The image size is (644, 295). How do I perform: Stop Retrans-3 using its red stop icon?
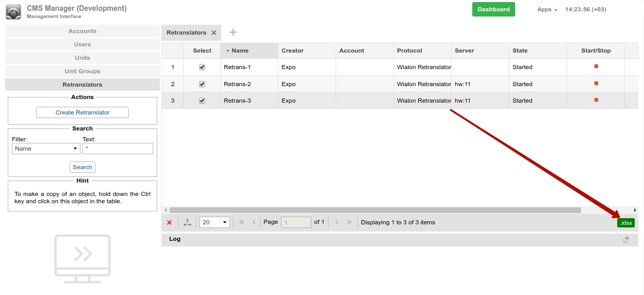[596, 100]
